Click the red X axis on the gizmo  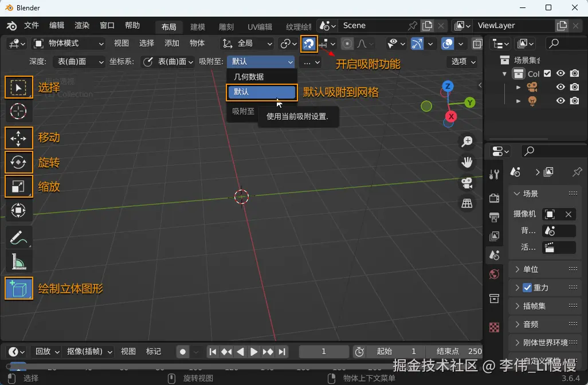click(x=452, y=116)
